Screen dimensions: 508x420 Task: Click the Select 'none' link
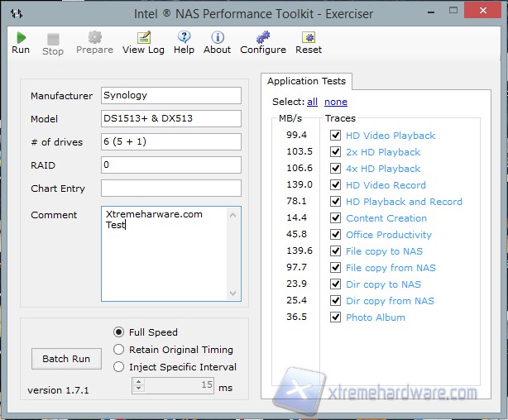(335, 103)
